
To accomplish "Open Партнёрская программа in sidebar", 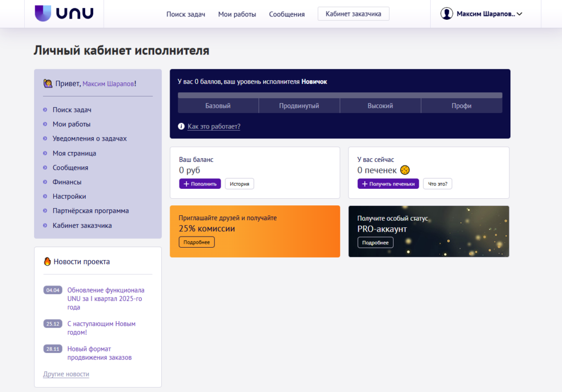I will coord(91,210).
